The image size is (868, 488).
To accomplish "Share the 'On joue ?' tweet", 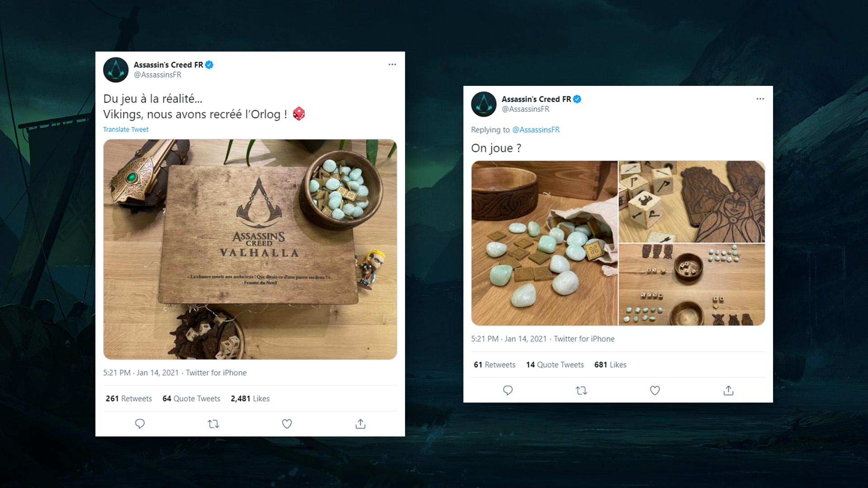I will point(728,390).
